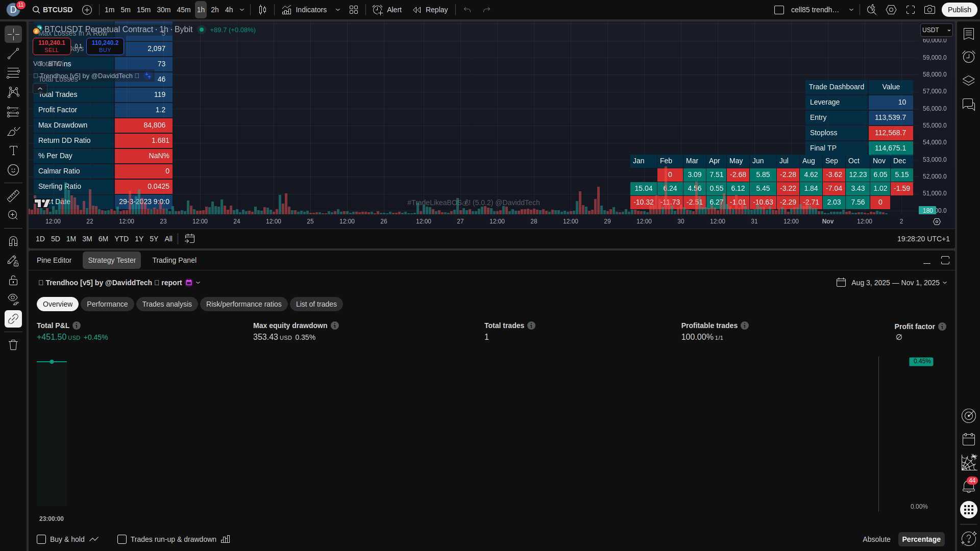Open the Alerts clock panel icon
Viewport: 980px width, 551px height.
[968, 57]
